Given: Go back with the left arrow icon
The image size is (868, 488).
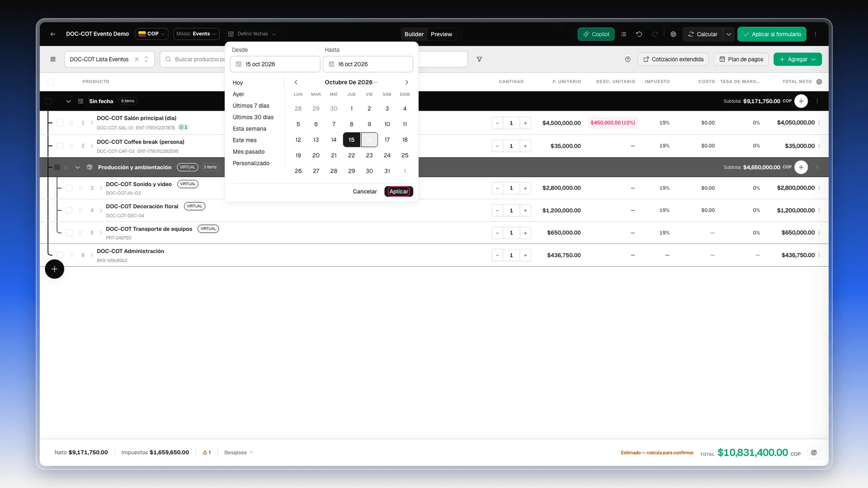Looking at the screenshot, I should click(53, 34).
